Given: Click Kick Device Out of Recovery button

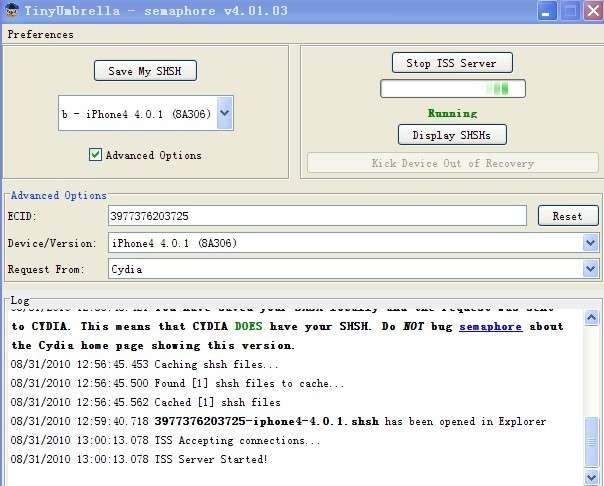Looking at the screenshot, I should tap(452, 163).
